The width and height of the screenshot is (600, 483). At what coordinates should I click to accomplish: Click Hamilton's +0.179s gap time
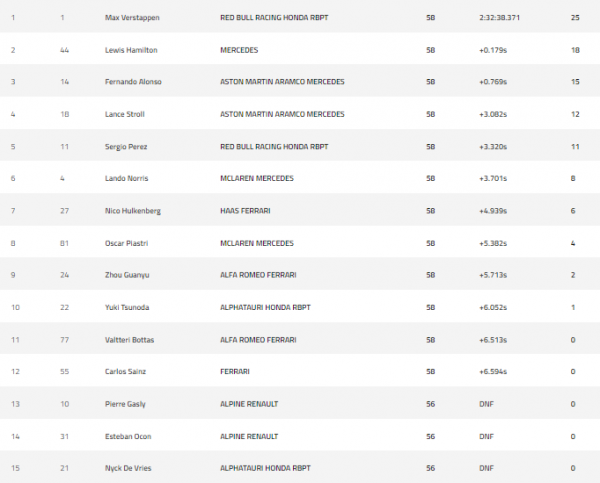pyautogui.click(x=492, y=50)
